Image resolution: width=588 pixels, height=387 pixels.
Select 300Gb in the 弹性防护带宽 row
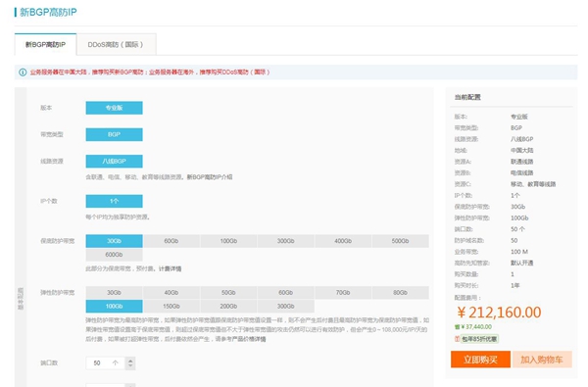click(286, 307)
